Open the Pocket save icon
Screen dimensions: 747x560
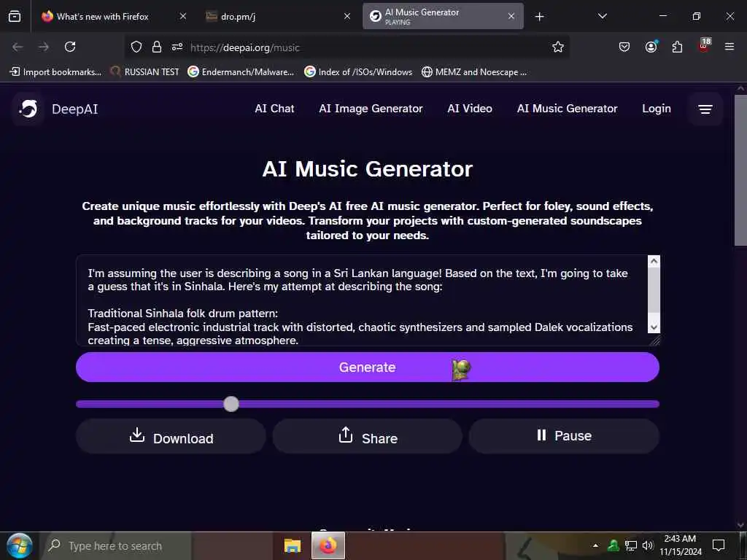624,47
